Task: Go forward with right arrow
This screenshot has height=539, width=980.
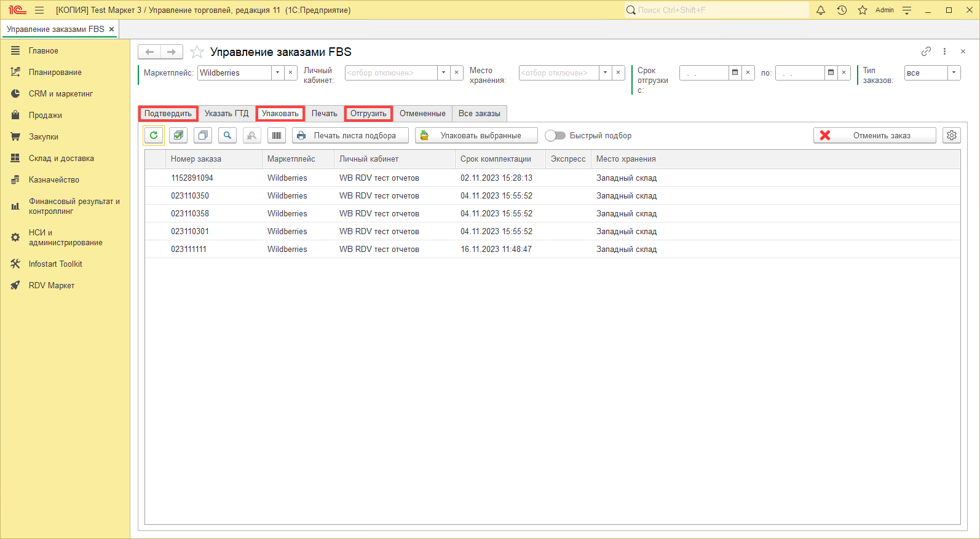Action: coord(172,52)
